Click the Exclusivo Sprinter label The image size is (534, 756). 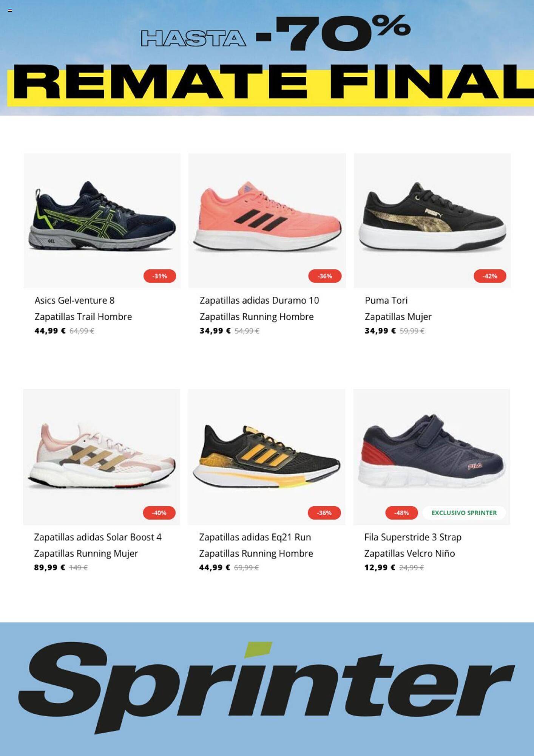(x=464, y=513)
